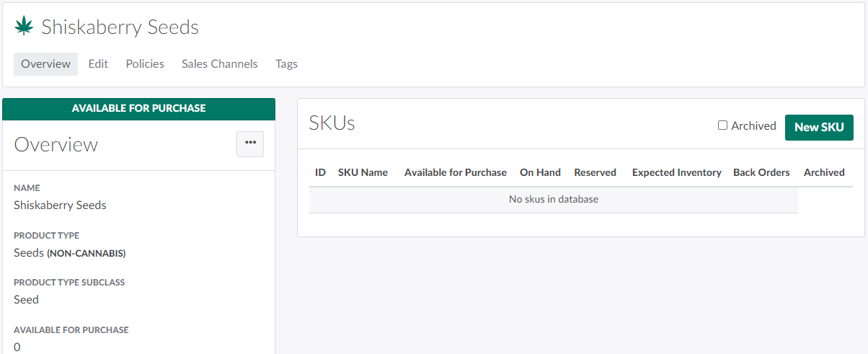Image resolution: width=868 pixels, height=354 pixels.
Task: Switch to the Edit tab
Action: (98, 64)
